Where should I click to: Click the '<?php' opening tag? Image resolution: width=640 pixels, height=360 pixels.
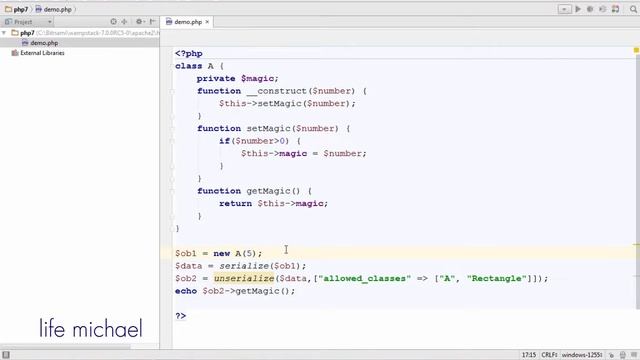[x=189, y=53]
